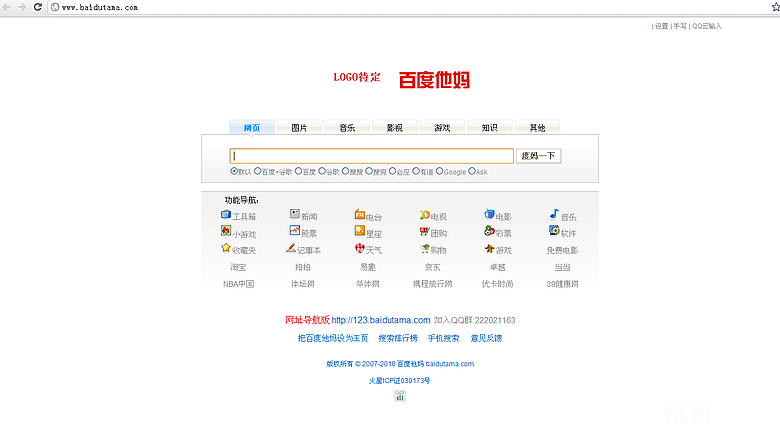Viewport: 780px width, 439px height.
Task: Open the 游戏 search tab
Action: point(442,127)
